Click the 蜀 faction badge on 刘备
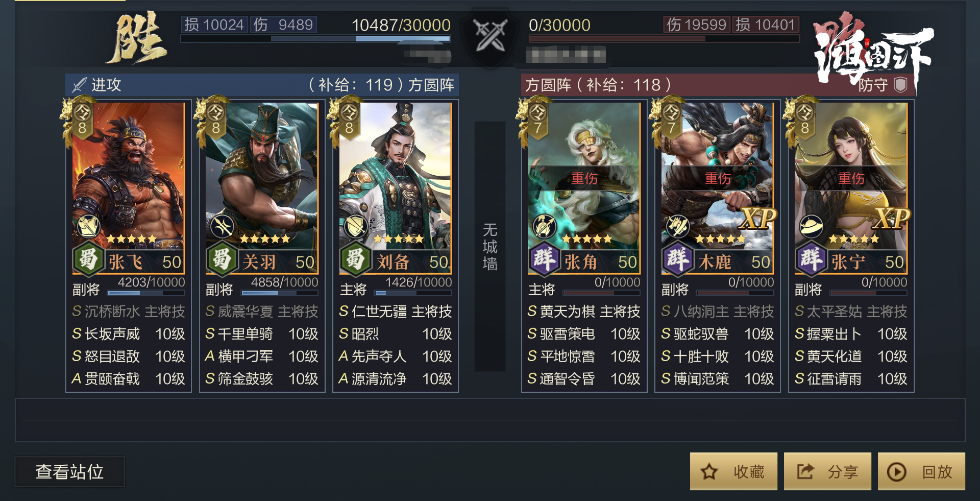 tap(355, 259)
